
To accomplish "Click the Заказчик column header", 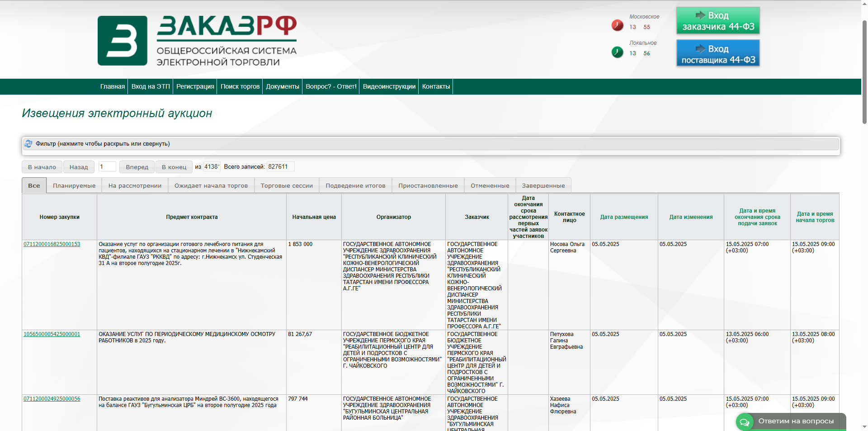I will (x=477, y=217).
